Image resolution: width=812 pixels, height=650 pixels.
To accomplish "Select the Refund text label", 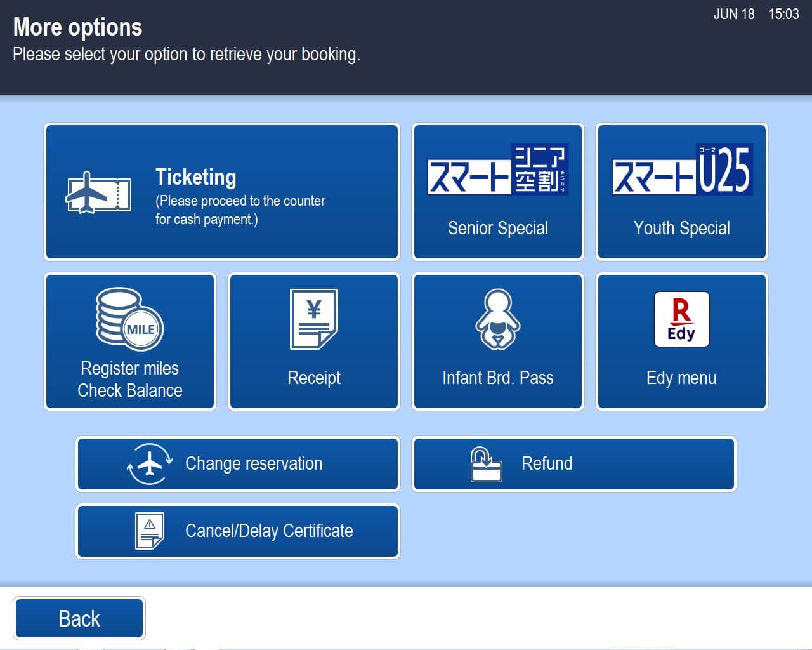I will click(547, 464).
